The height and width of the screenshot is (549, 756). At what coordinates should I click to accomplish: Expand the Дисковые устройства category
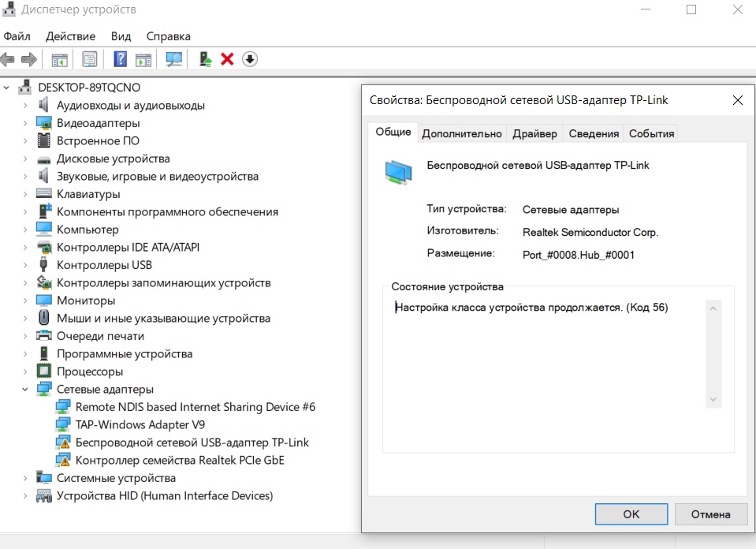point(25,159)
